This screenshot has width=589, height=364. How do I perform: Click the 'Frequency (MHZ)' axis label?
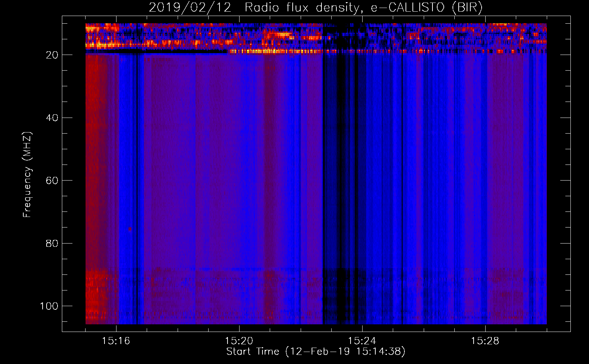(27, 175)
